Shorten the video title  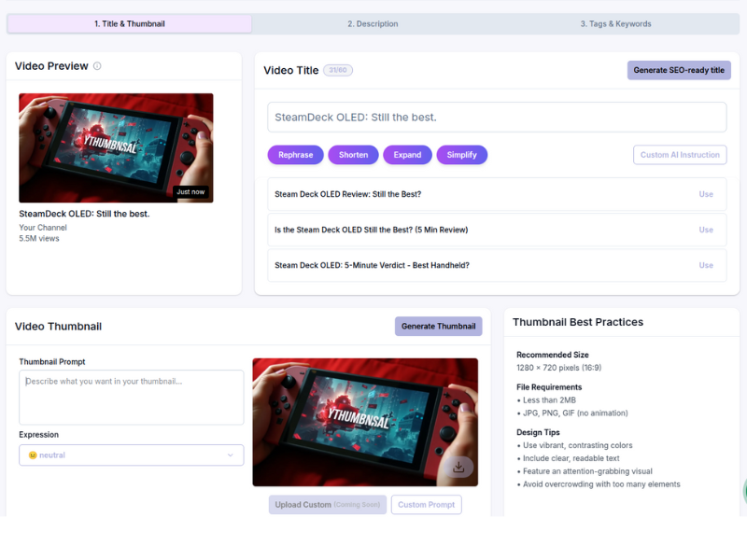pyautogui.click(x=354, y=155)
